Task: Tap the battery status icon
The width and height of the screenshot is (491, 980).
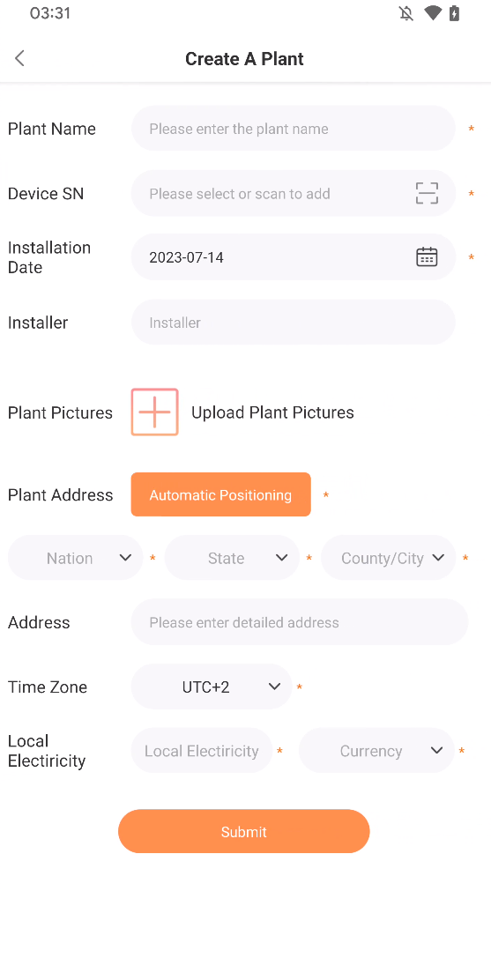Action: [x=455, y=13]
